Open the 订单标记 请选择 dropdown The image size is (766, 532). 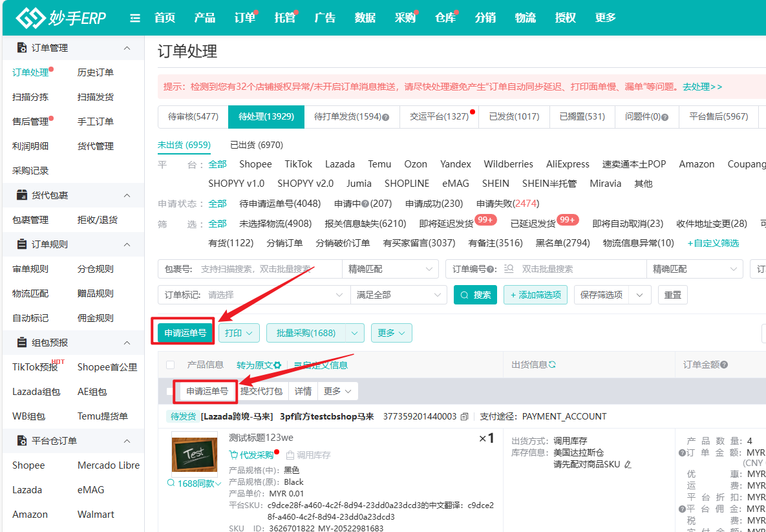pos(275,295)
